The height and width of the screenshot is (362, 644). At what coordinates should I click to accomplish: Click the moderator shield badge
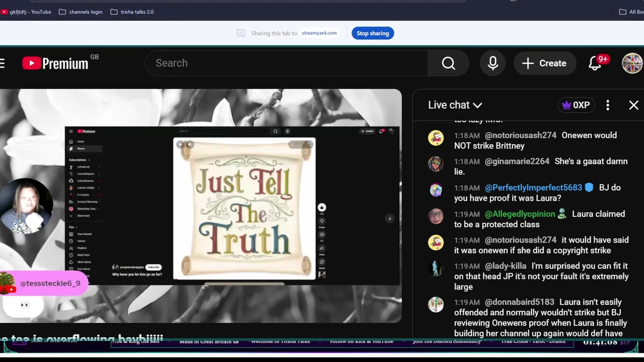(x=589, y=188)
